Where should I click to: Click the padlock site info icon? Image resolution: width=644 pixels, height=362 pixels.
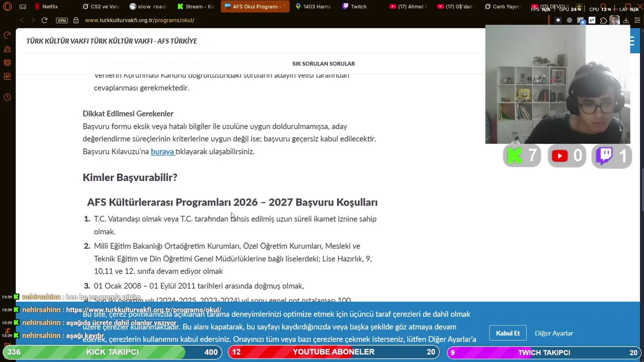coord(76,20)
